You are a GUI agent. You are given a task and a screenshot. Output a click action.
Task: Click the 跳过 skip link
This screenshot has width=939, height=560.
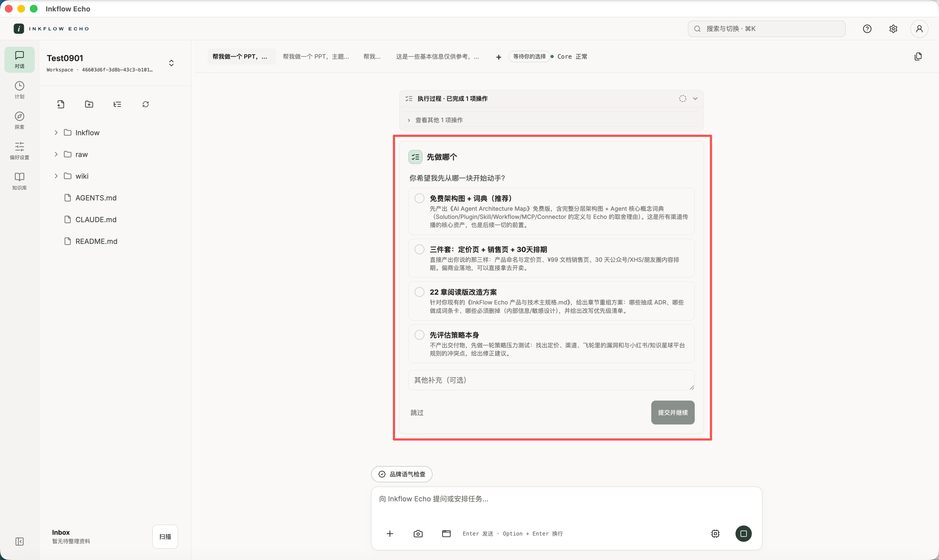click(417, 413)
